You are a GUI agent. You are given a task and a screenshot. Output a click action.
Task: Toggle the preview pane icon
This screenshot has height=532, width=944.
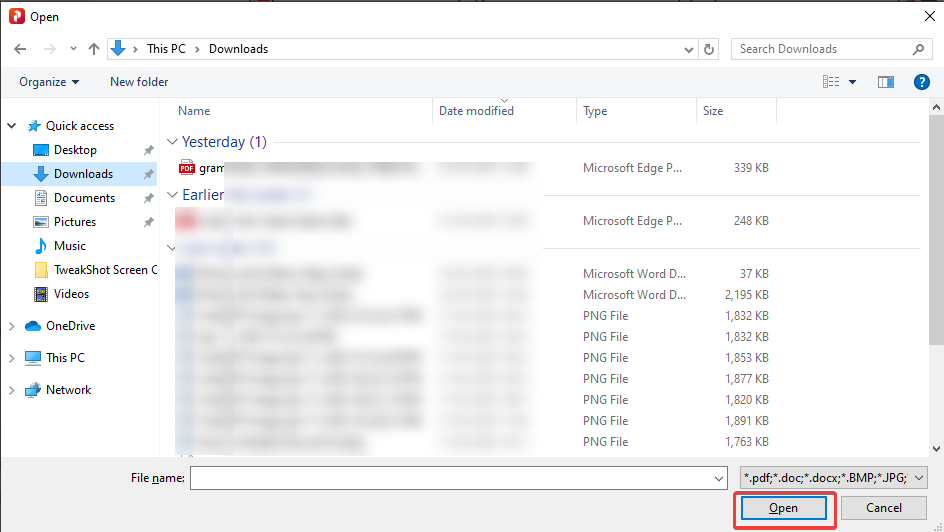point(886,82)
